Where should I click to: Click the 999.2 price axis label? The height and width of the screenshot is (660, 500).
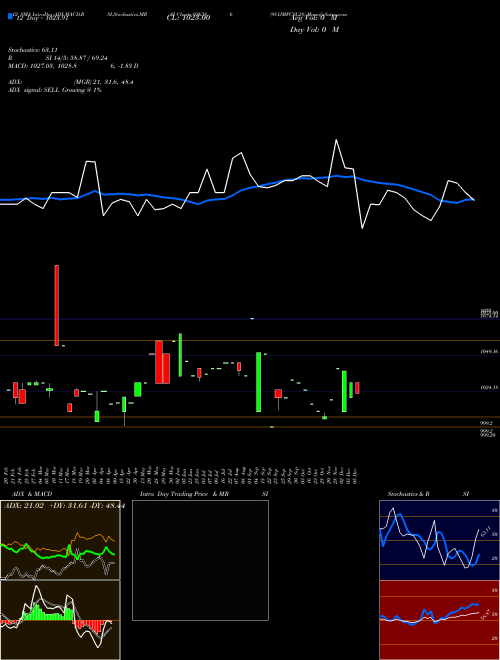(x=487, y=422)
